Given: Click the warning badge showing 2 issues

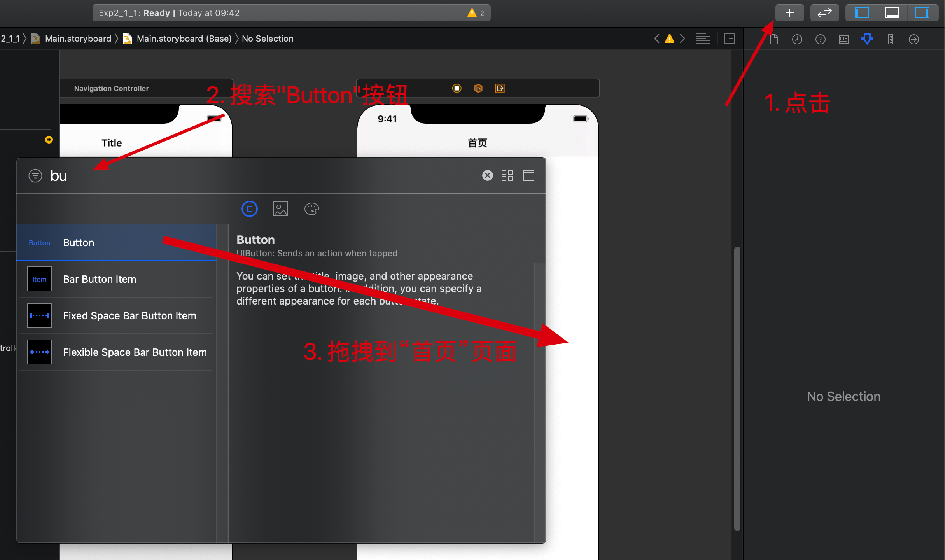Looking at the screenshot, I should click(x=476, y=13).
